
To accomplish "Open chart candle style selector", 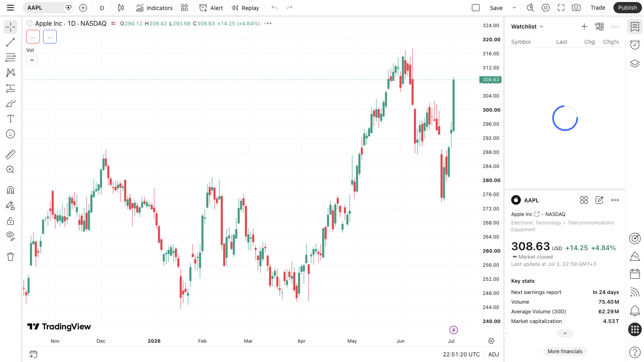I will coord(121,8).
